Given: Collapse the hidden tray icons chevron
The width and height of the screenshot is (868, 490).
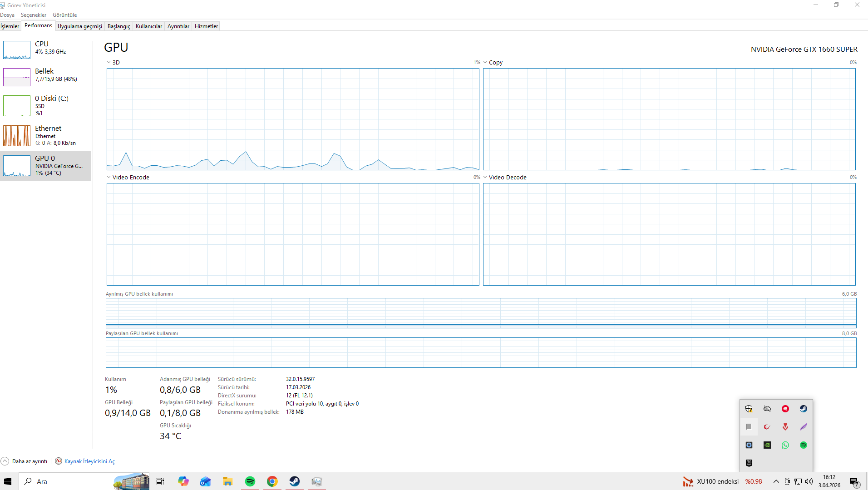Looking at the screenshot, I should click(776, 481).
